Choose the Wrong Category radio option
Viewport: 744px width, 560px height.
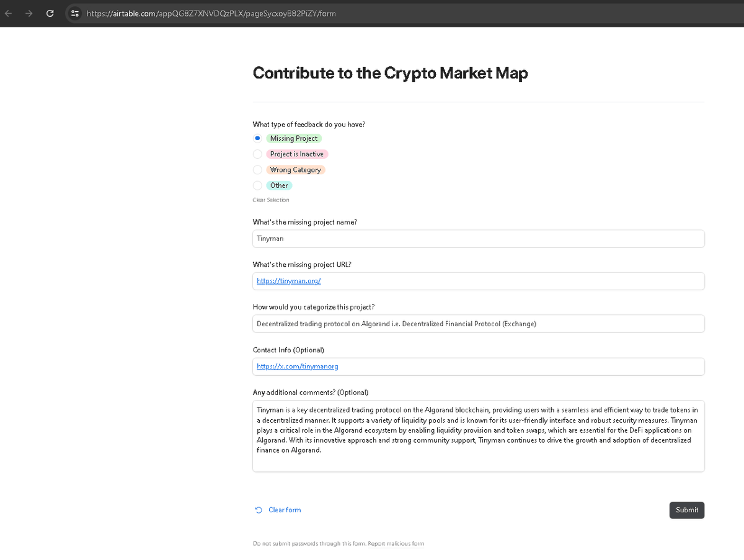tap(257, 169)
